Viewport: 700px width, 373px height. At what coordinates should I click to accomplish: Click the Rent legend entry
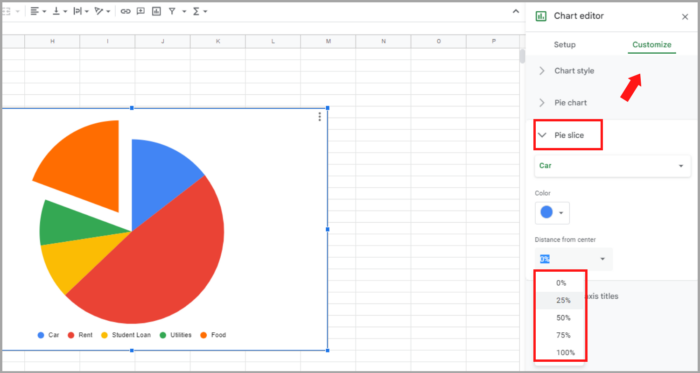tap(80, 335)
